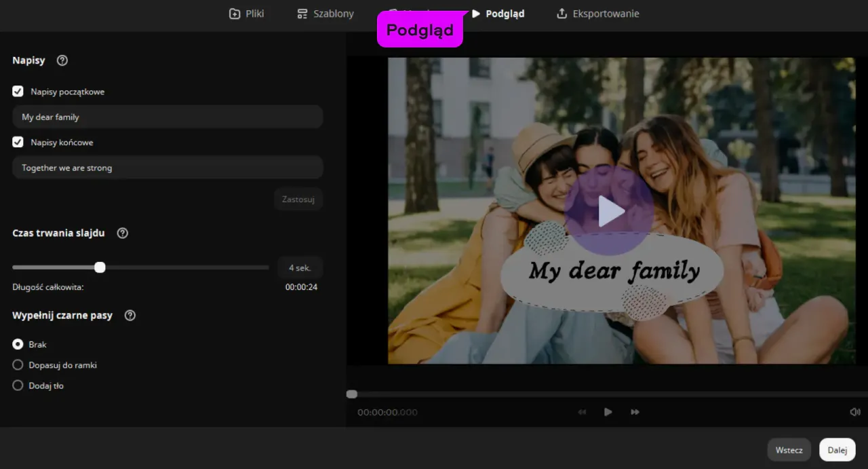
Task: Click the slide duration slider handle
Action: [100, 267]
